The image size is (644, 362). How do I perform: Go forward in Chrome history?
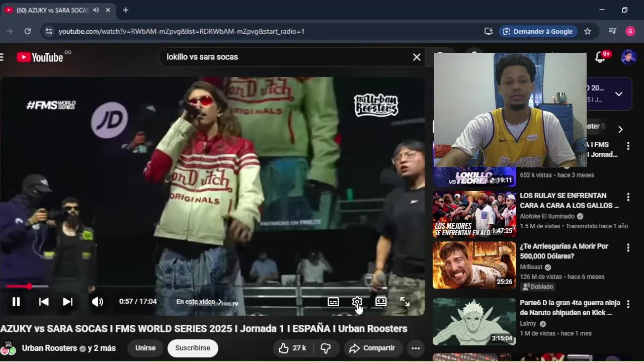point(9,31)
